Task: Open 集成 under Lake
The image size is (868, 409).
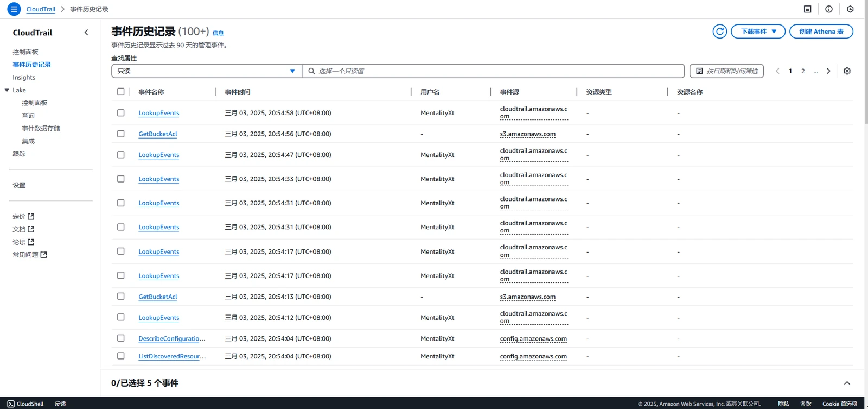Action: 28,141
